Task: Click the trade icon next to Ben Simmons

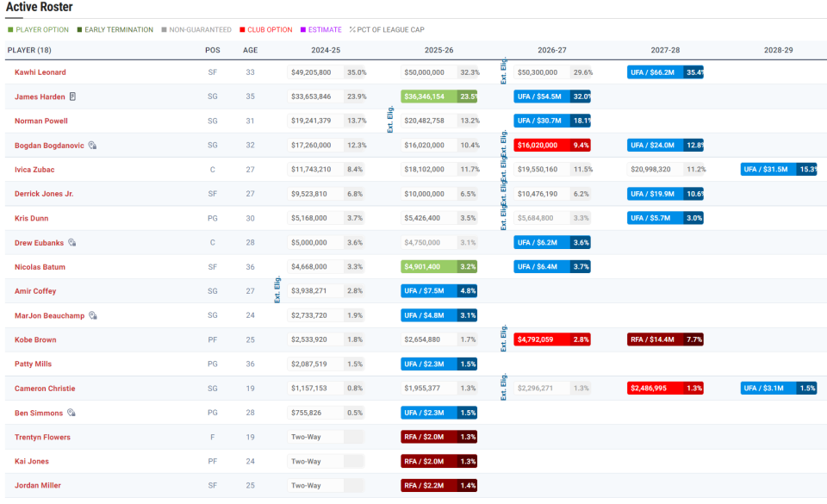Action: [x=72, y=413]
